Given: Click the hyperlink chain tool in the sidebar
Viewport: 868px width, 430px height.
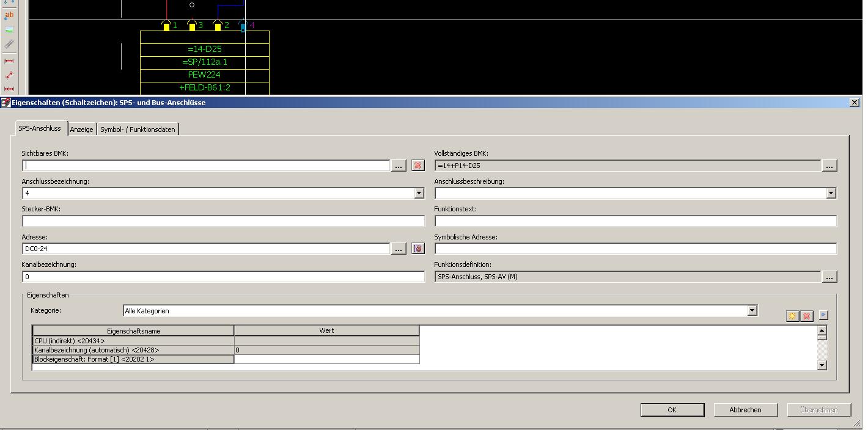Looking at the screenshot, I should 9,45.
